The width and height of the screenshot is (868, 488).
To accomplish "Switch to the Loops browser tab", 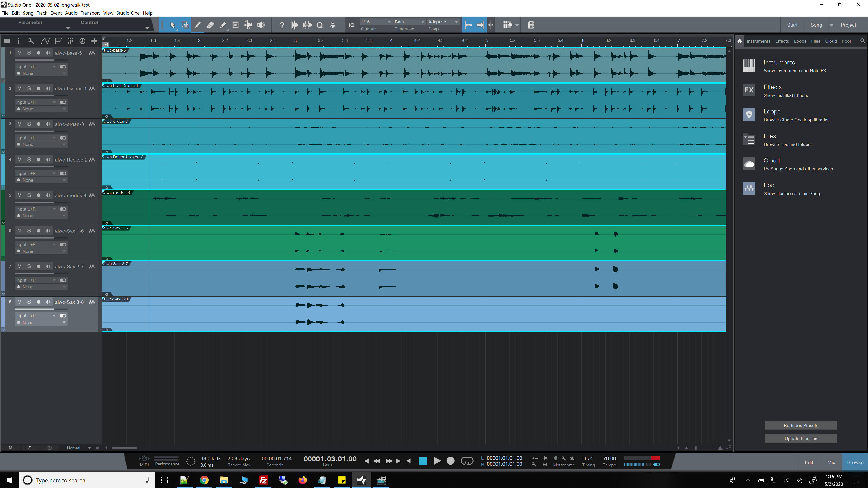I will [800, 41].
